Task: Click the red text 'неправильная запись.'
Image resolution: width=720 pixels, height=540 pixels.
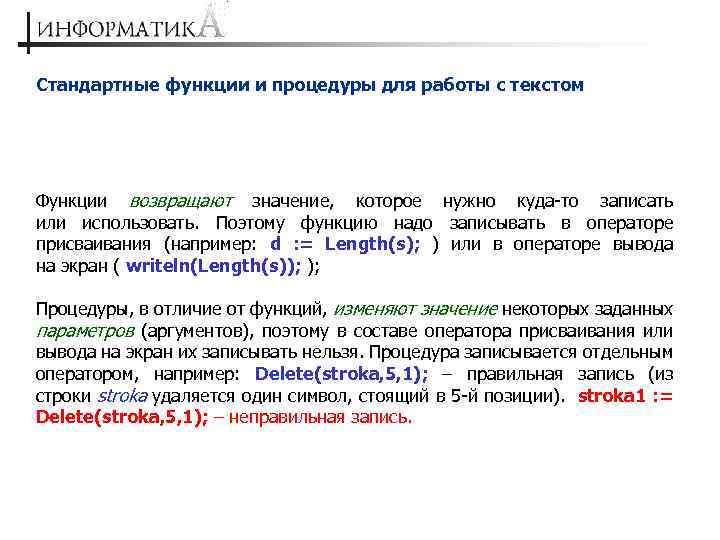Action: (320, 417)
